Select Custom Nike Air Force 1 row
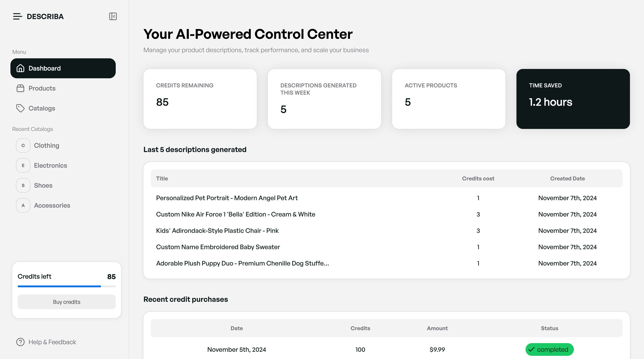 pos(235,214)
